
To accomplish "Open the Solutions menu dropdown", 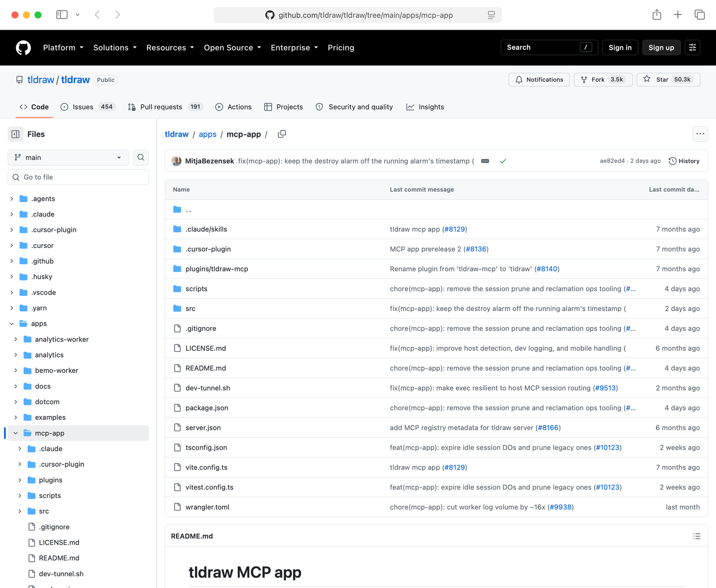I will pyautogui.click(x=115, y=48).
